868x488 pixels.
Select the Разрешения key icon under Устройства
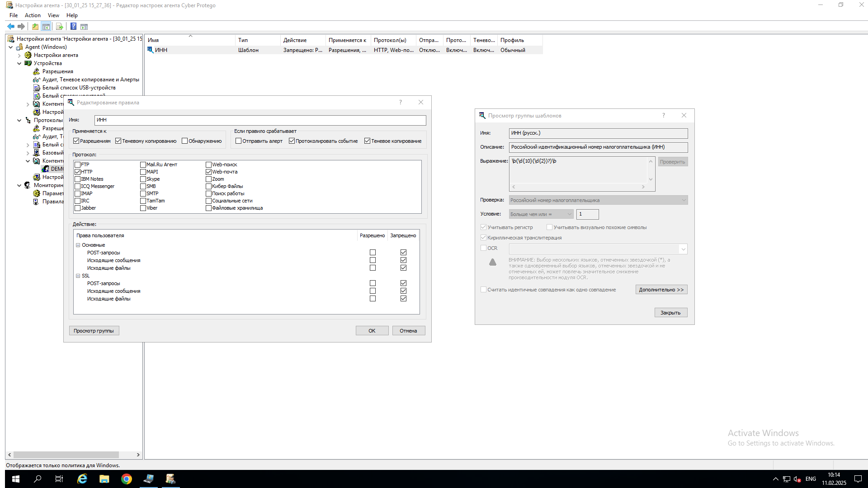point(37,71)
